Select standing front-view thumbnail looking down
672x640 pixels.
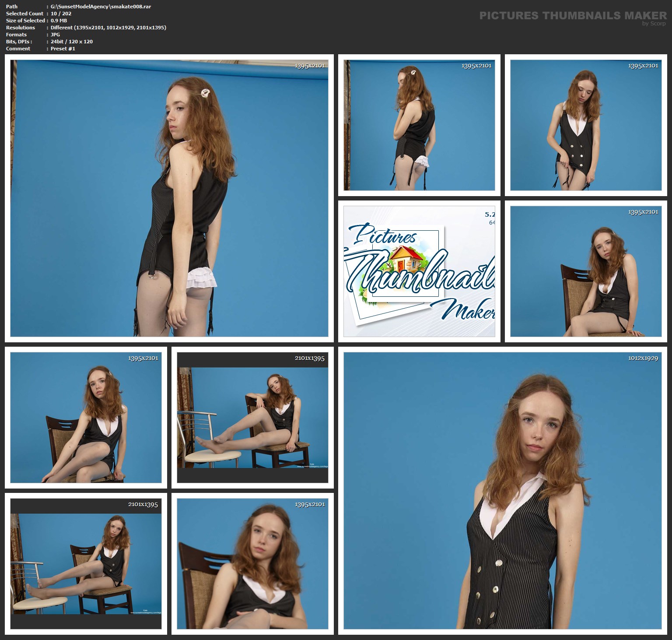coord(585,125)
